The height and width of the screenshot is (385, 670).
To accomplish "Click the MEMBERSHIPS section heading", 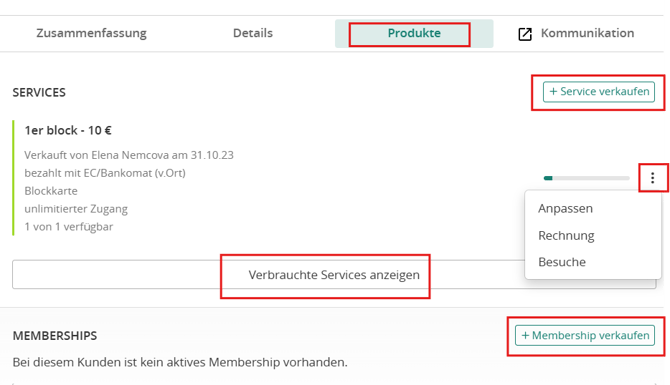I will click(55, 336).
